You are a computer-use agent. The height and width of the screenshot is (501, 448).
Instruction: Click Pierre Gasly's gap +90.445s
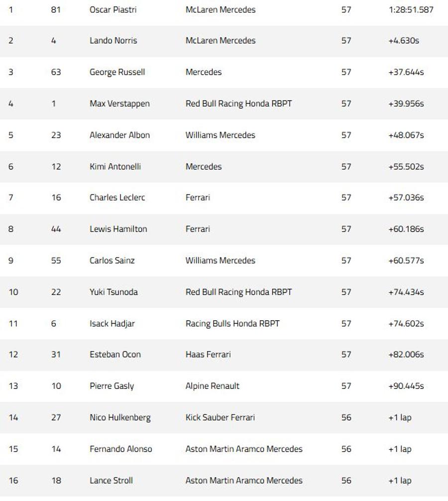point(406,386)
